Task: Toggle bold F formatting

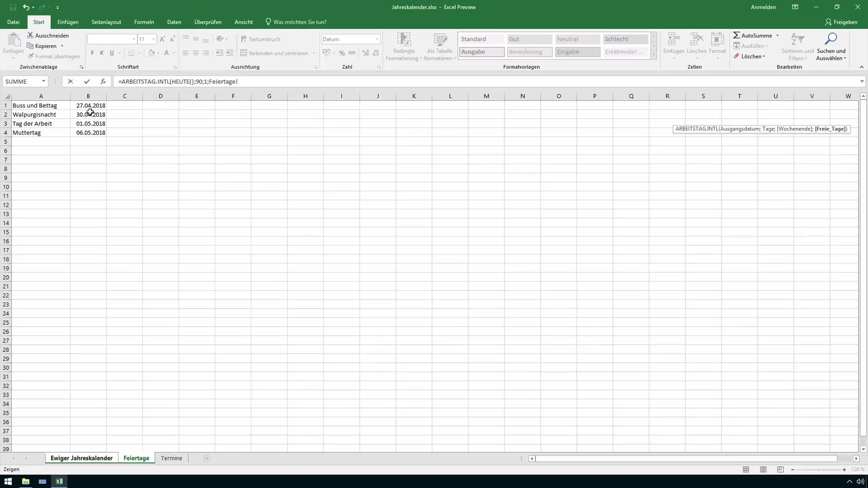Action: [x=92, y=53]
